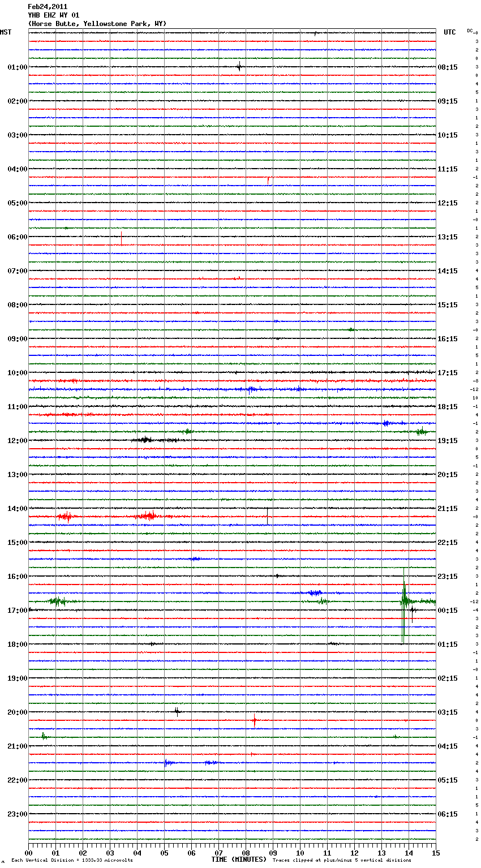Select the 14:00 MST time label

pyautogui.click(x=18, y=509)
